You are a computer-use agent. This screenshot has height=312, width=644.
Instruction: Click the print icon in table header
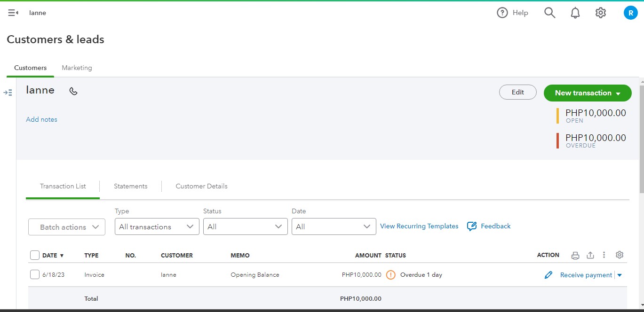point(575,255)
